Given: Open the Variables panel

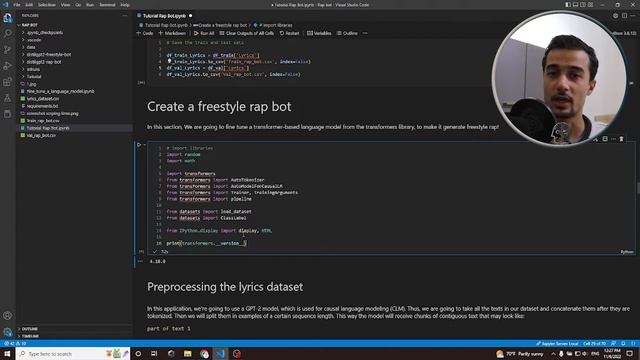Looking at the screenshot, I should click(x=319, y=33).
